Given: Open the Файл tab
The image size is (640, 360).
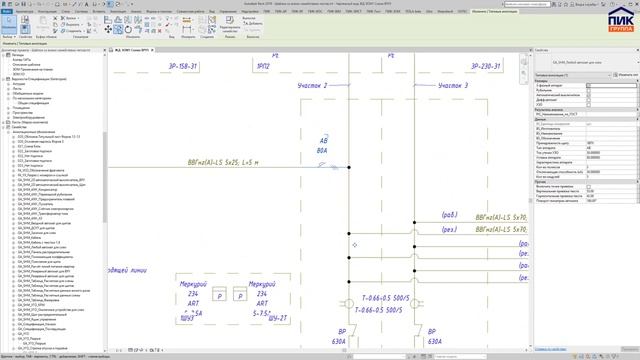Looking at the screenshot, I should tap(7, 11).
